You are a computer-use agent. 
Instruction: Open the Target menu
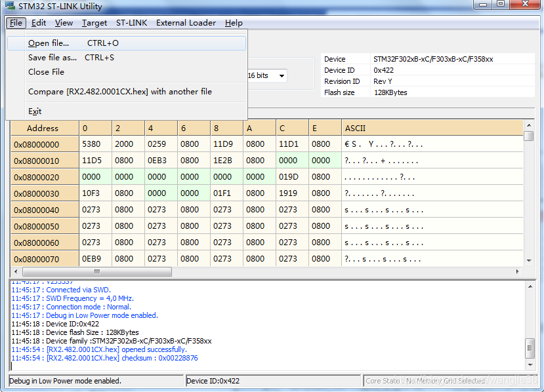[x=94, y=23]
